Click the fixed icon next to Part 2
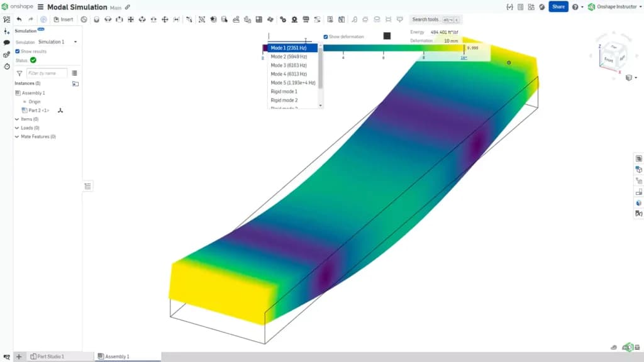The image size is (644, 362). pos(60,111)
